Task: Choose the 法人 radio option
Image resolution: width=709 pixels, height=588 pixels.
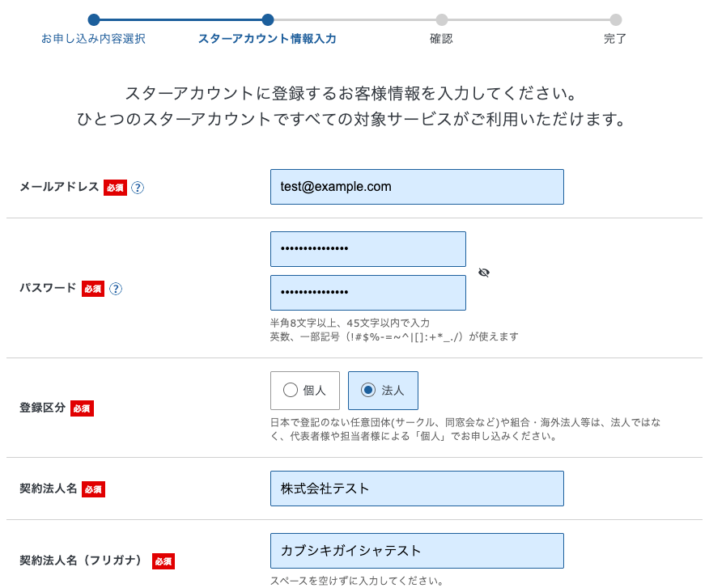Action: (383, 391)
